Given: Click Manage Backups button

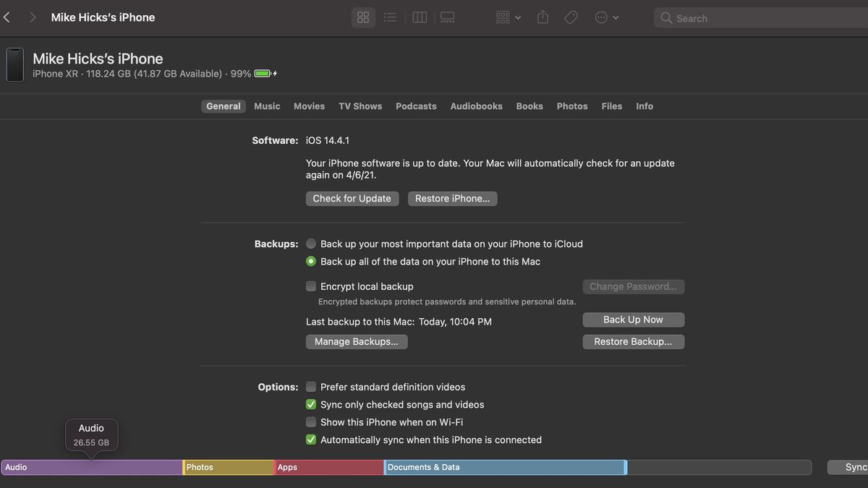Looking at the screenshot, I should [x=357, y=342].
